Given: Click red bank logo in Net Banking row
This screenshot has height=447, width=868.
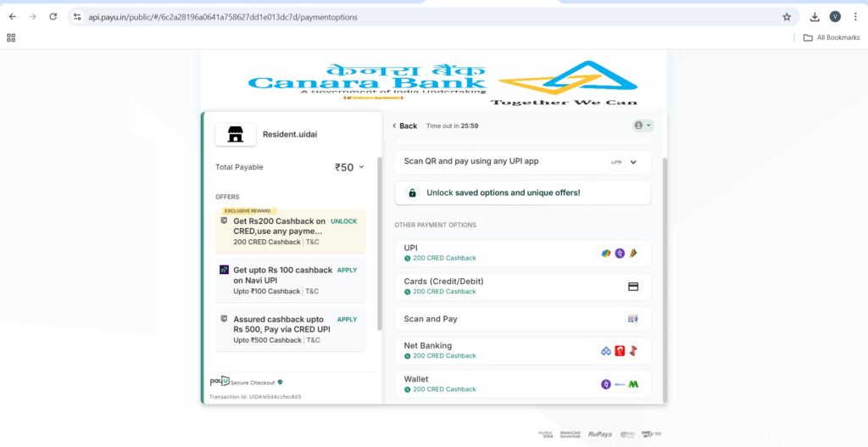Looking at the screenshot, I should pyautogui.click(x=620, y=351).
